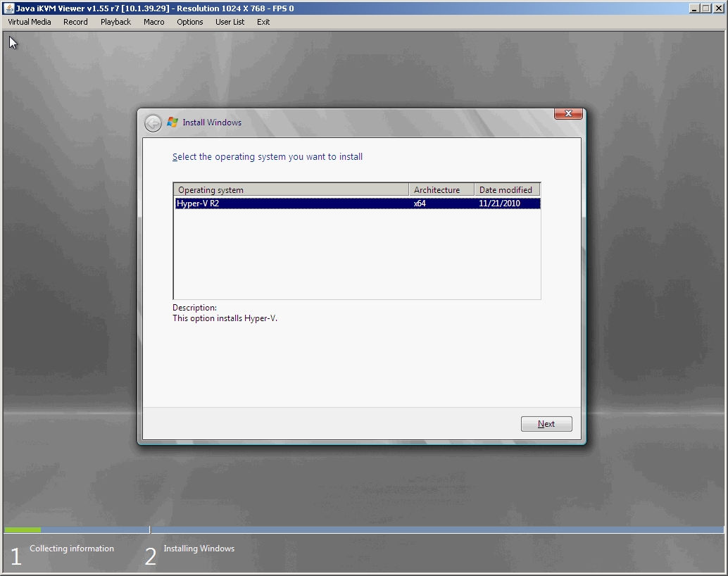This screenshot has height=576, width=728.
Task: Close the Java iKVM Viewer window
Action: [717, 8]
